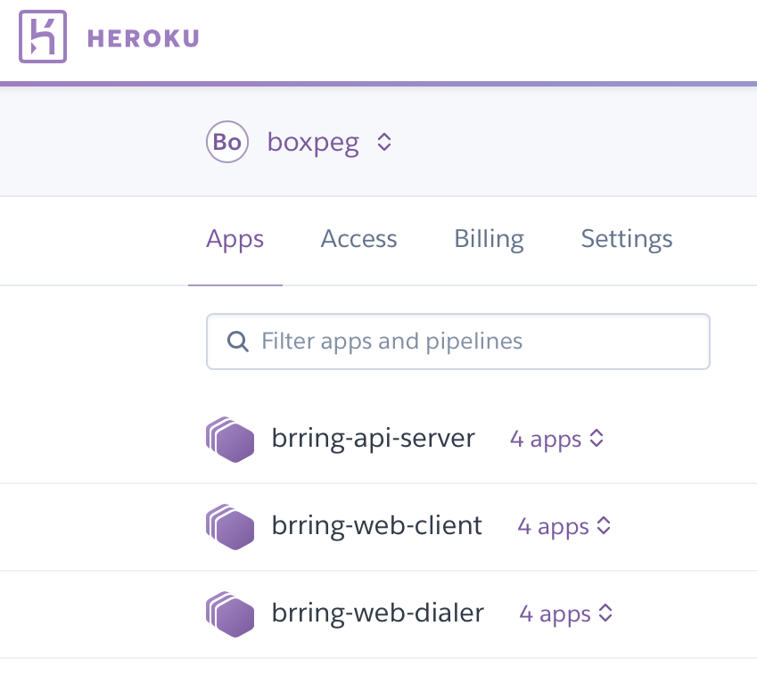757x700 pixels.
Task: Click the brring-api-server pipeline icon
Action: coord(230,440)
